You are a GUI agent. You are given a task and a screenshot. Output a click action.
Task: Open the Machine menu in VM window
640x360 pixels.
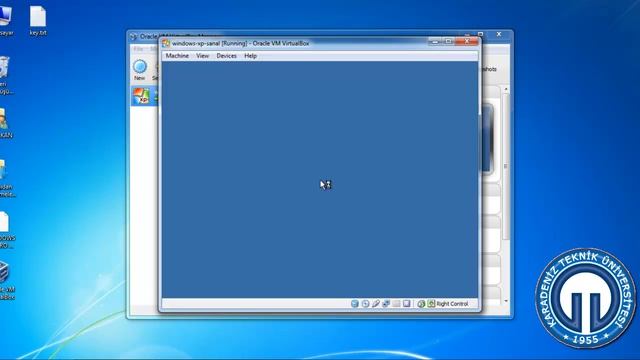click(x=177, y=56)
